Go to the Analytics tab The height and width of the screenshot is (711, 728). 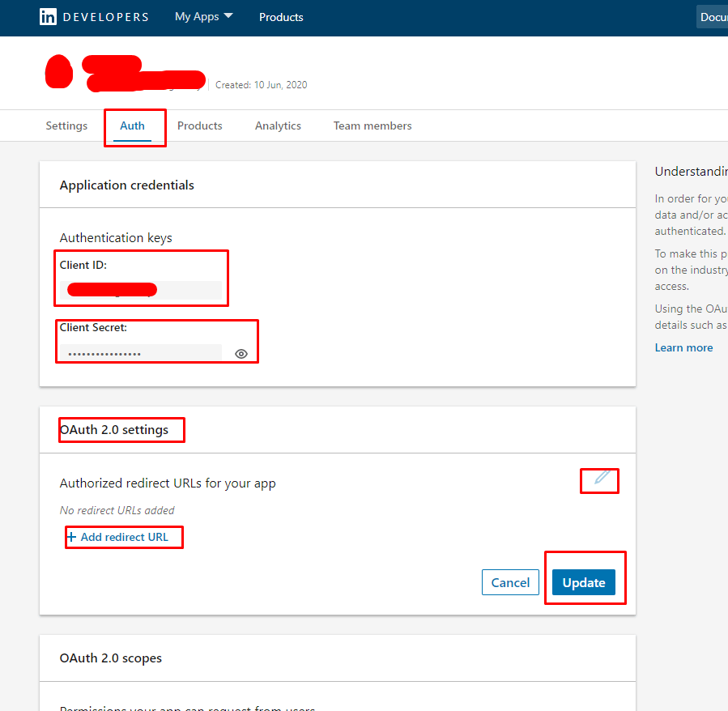278,126
